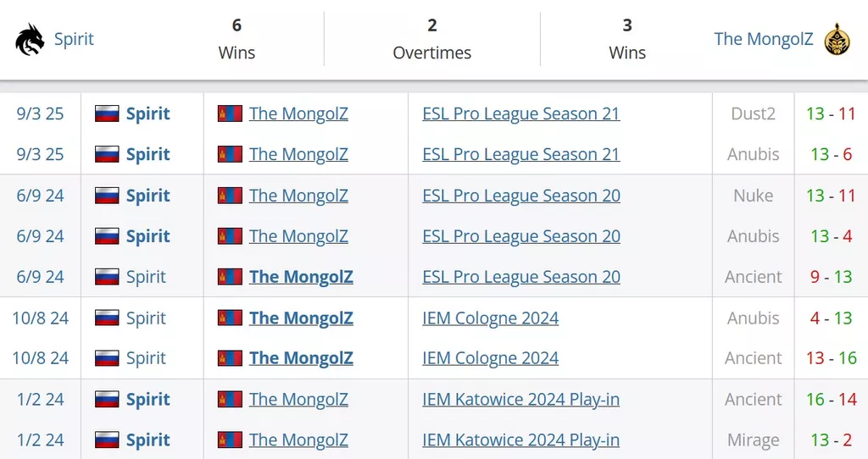The image size is (868, 459).
Task: Click the 9/3 25 date in Dust2 row
Action: [x=40, y=113]
